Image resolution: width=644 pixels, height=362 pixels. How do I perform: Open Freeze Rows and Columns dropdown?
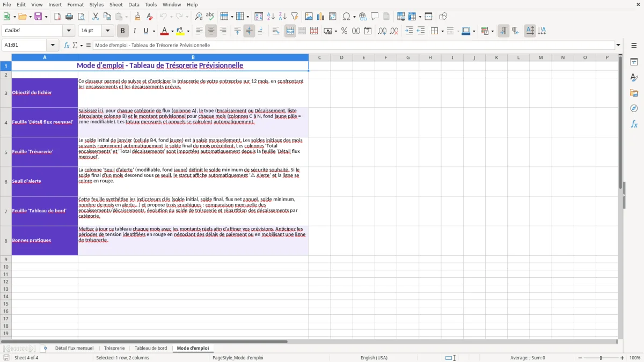tap(421, 17)
